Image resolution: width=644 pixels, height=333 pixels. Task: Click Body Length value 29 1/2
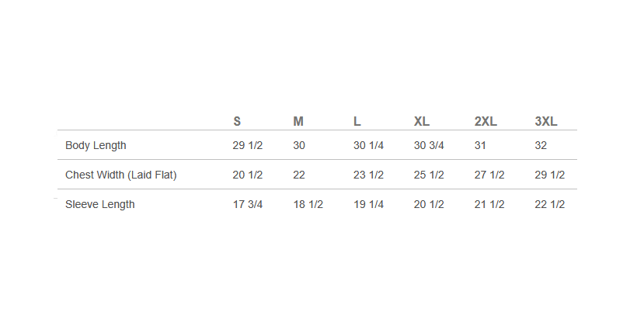pos(248,145)
